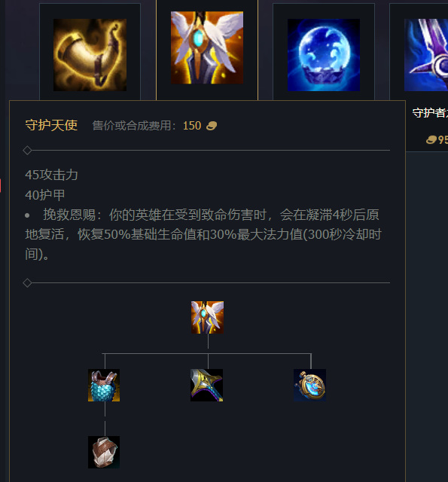Select the cloth armor base component

pos(104,452)
